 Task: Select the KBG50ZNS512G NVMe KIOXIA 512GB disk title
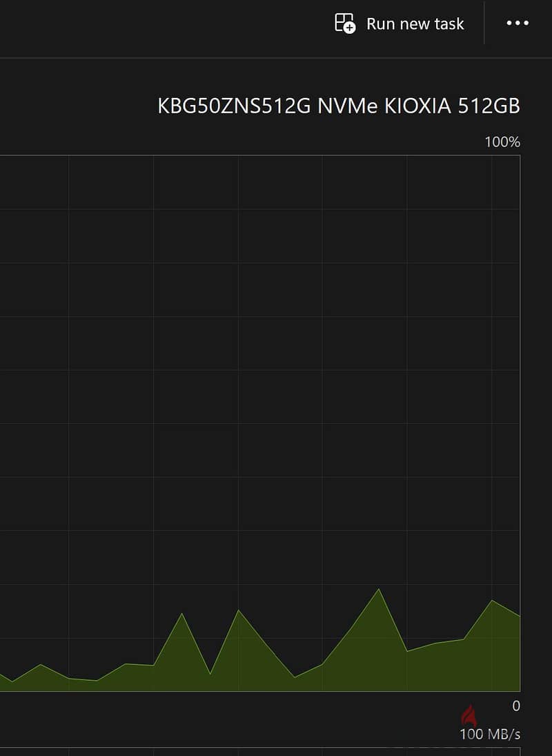[339, 106]
